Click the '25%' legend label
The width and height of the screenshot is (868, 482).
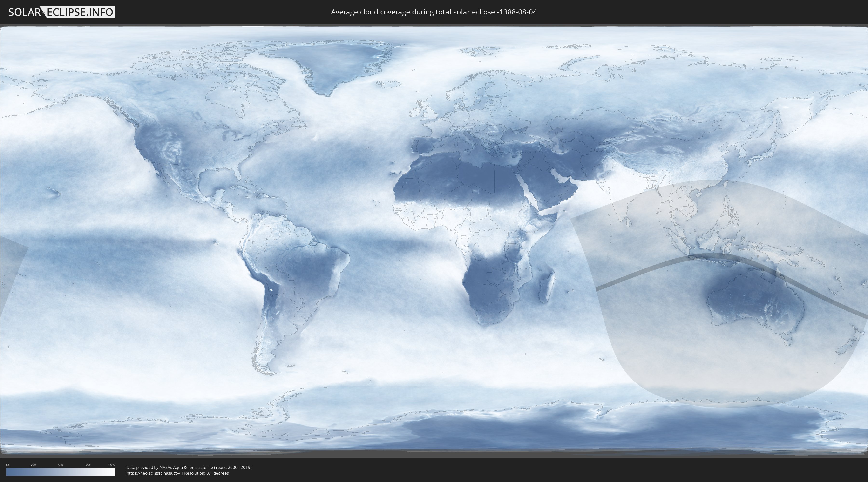coord(33,465)
